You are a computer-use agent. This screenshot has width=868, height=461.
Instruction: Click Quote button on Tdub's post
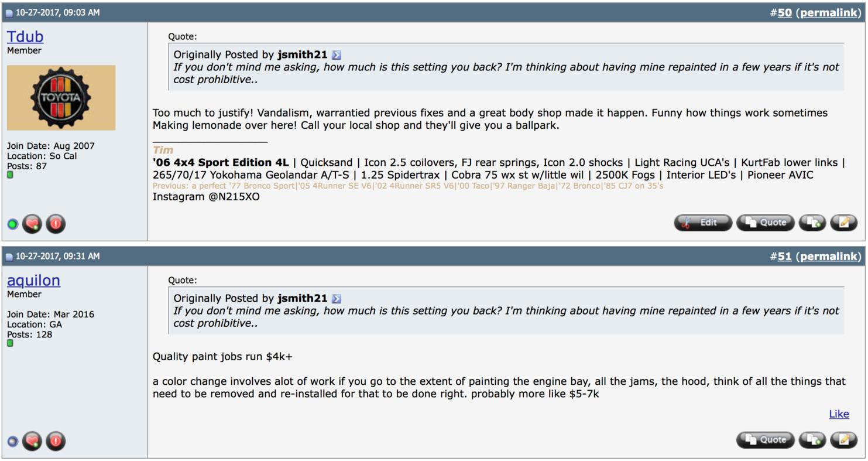tap(766, 223)
